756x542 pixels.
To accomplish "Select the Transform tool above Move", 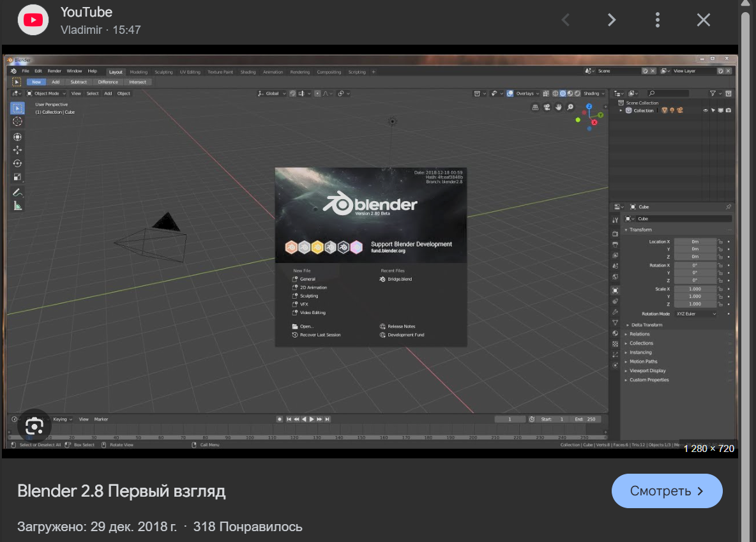I will click(17, 137).
